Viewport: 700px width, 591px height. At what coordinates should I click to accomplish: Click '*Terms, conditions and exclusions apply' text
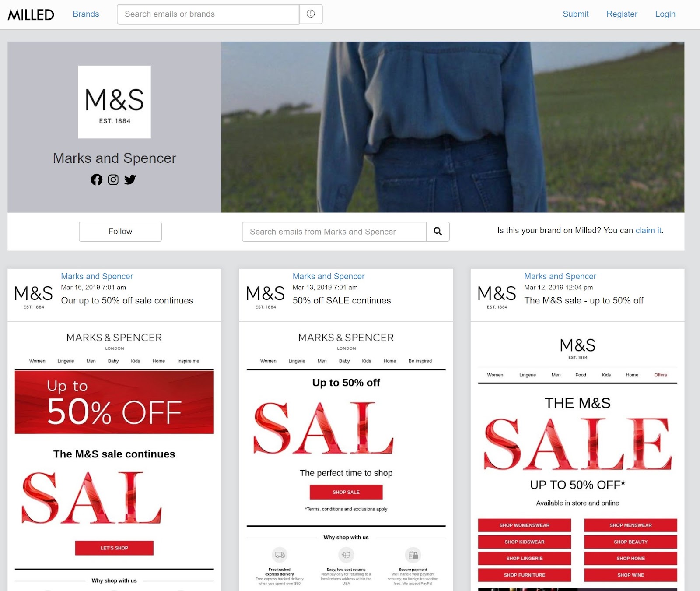346,509
